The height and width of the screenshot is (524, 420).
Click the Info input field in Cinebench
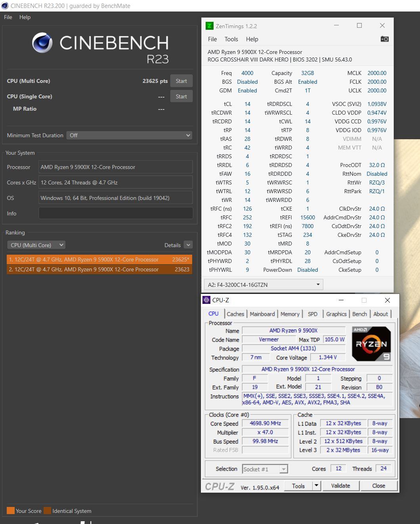tap(116, 213)
